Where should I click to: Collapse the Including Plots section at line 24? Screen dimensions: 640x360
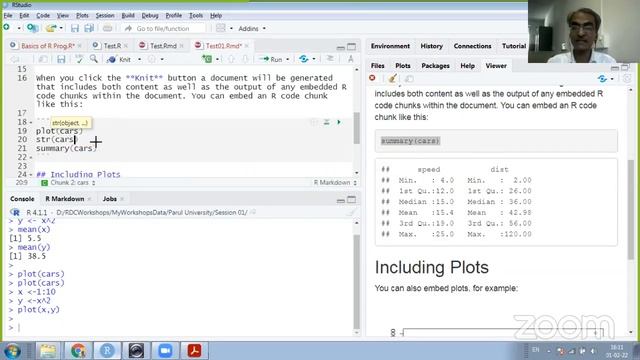[31, 174]
